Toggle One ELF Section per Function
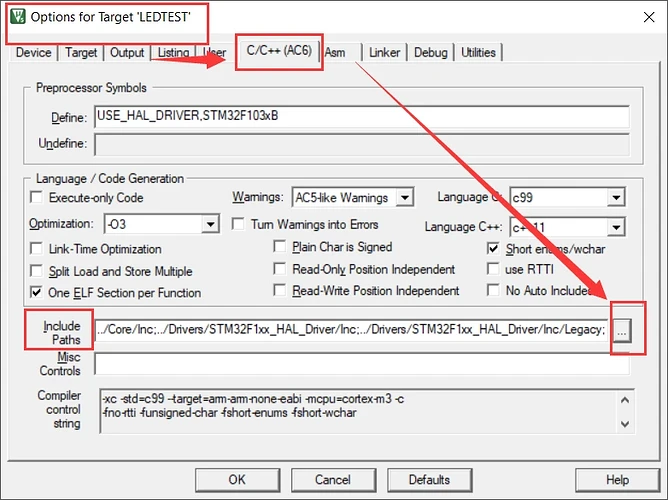 click(x=38, y=293)
